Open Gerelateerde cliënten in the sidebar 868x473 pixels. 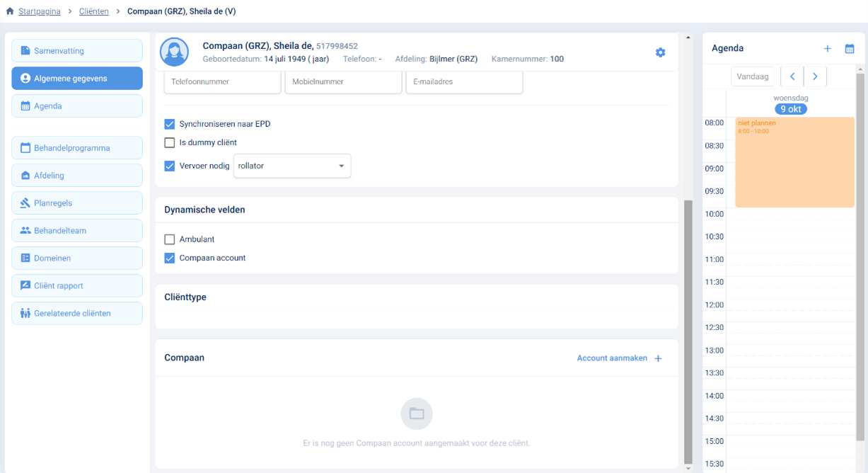(x=77, y=314)
